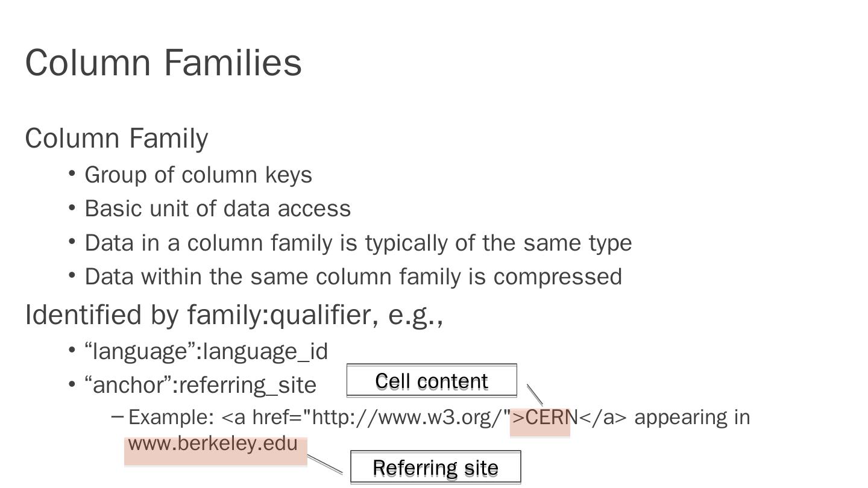868x488 pixels.
Task: Click the "Cell content" callout box
Action: pyautogui.click(x=432, y=381)
